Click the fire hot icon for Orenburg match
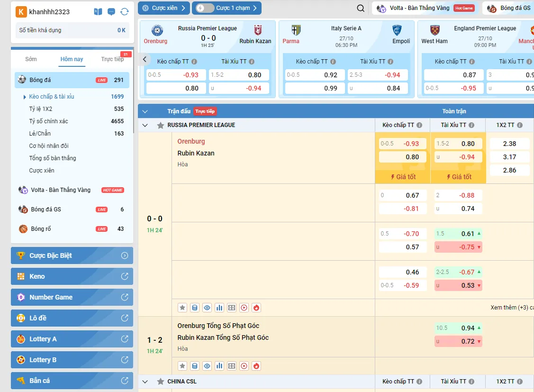 pos(256,308)
